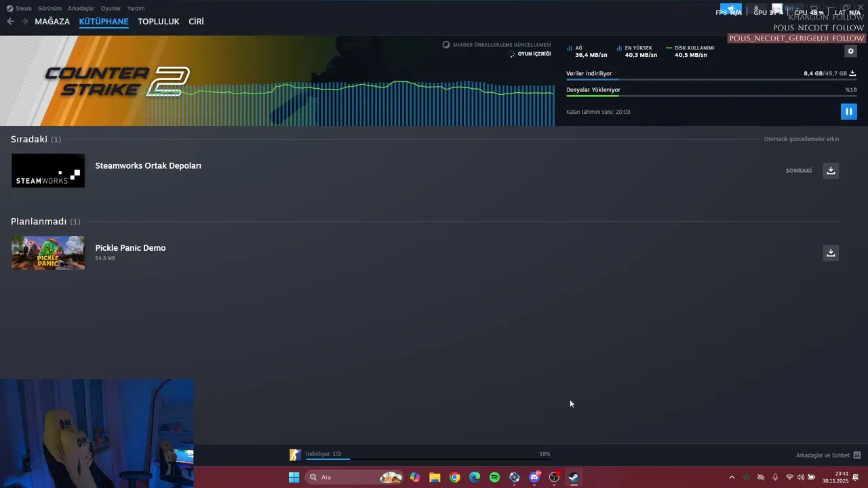Viewport: 868px width, 488px height.
Task: Open the Pickle Panic thumbnail image
Action: click(48, 253)
